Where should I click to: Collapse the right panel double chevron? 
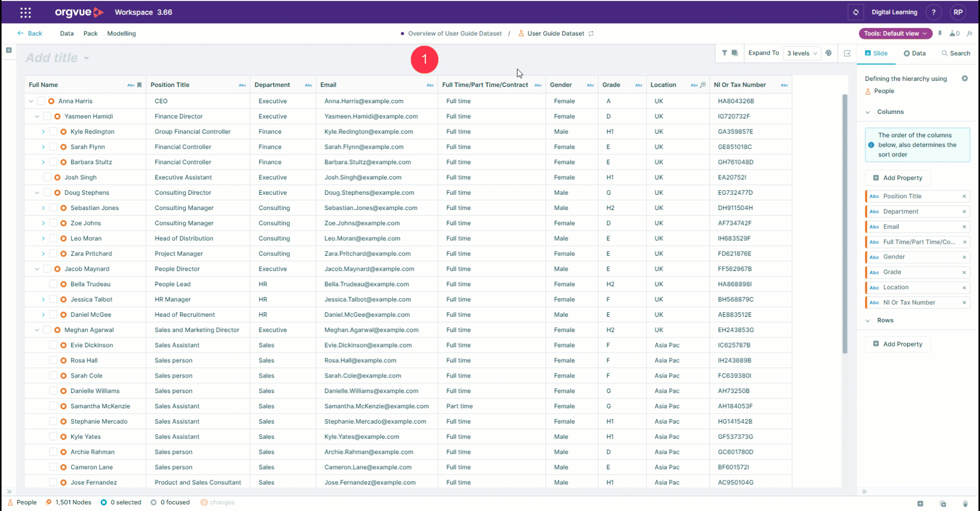(x=864, y=492)
